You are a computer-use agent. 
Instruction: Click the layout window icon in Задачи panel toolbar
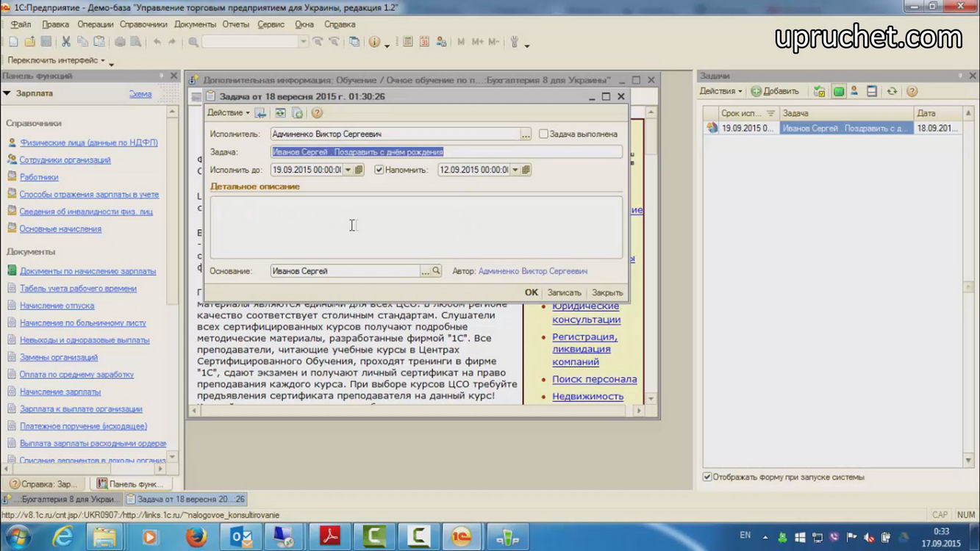coord(872,91)
